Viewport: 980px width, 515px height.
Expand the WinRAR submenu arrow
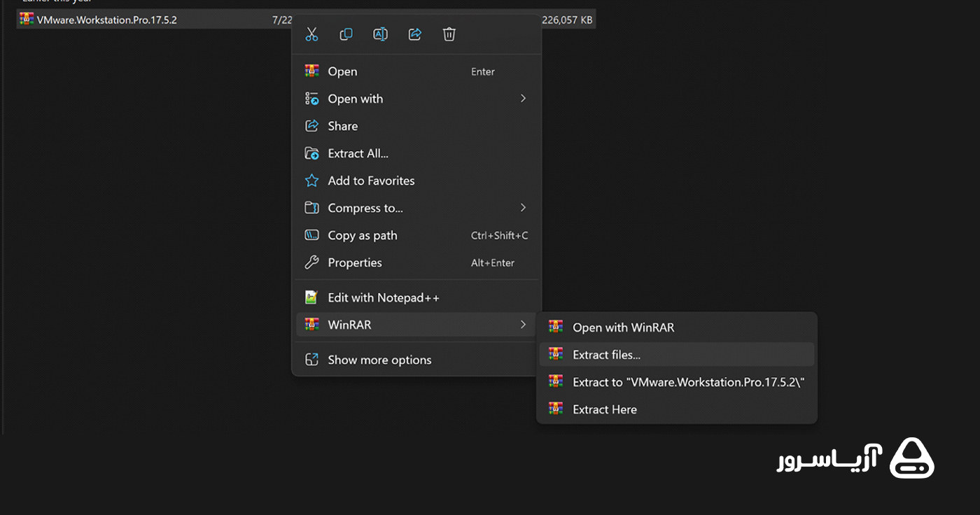(523, 325)
